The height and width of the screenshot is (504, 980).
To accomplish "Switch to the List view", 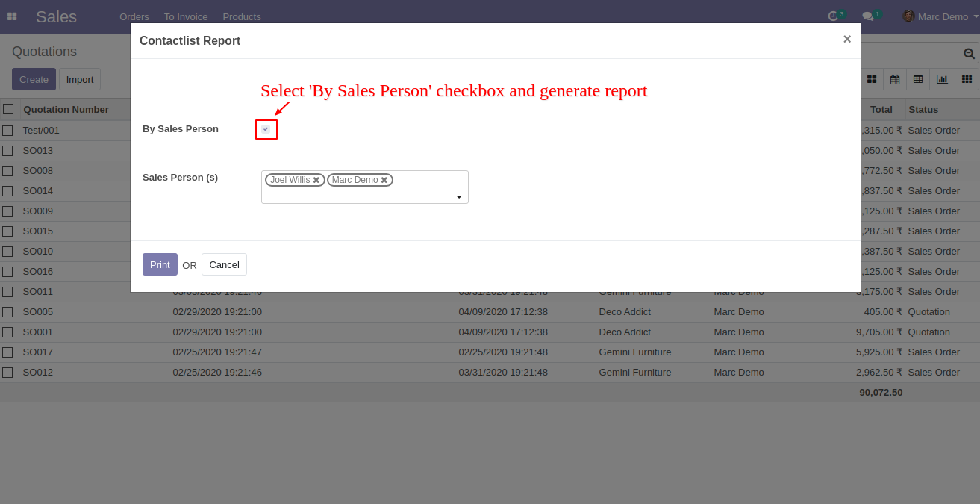I will pyautogui.click(x=917, y=78).
